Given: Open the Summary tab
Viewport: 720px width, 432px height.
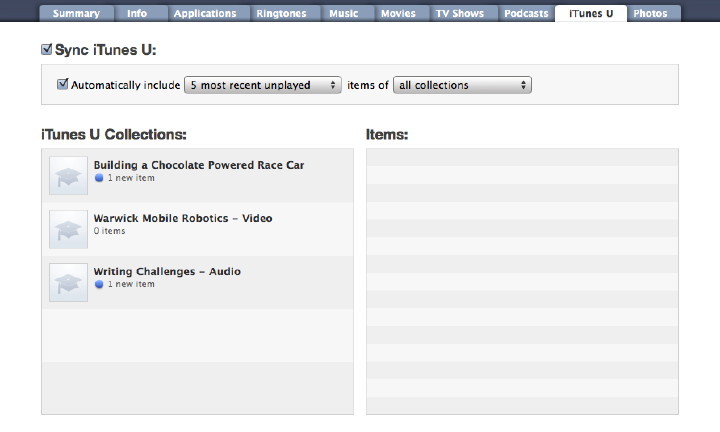Looking at the screenshot, I should 76,13.
